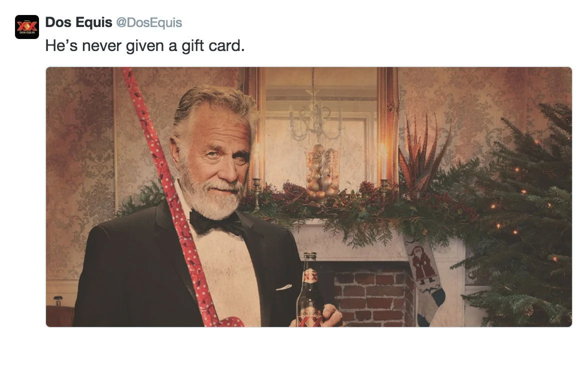Click the Dos Equis display name
Image resolution: width=588 pixels, height=376 pixels.
79,22
